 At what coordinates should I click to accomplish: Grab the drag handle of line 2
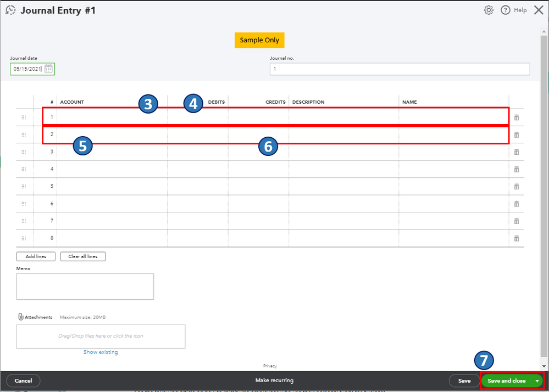coord(24,135)
